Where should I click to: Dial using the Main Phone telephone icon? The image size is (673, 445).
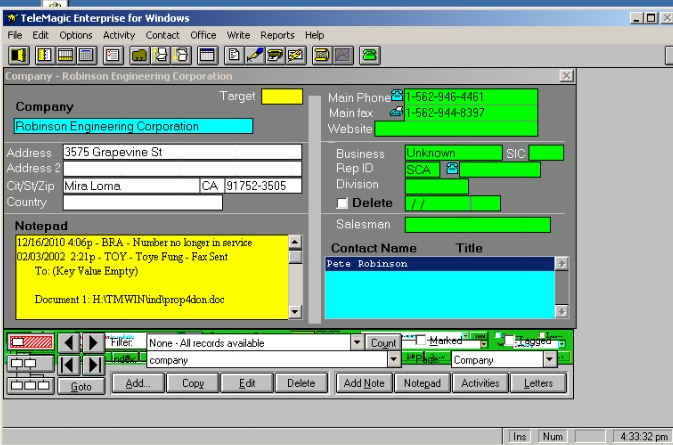pos(397,95)
